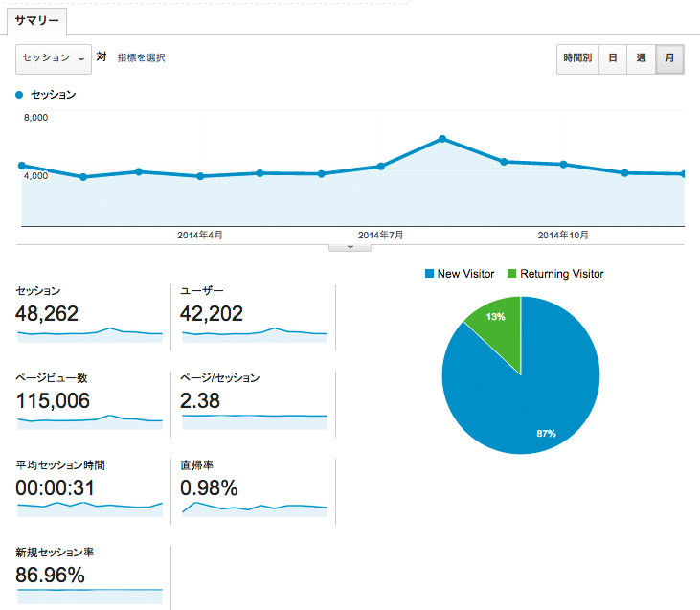The height and width of the screenshot is (610, 700).
Task: Click the ユーザー 42,202 value
Action: point(212,313)
